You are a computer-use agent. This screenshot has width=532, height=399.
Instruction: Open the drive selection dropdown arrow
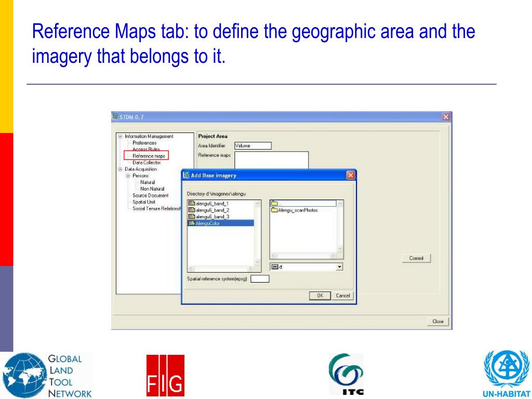339,267
